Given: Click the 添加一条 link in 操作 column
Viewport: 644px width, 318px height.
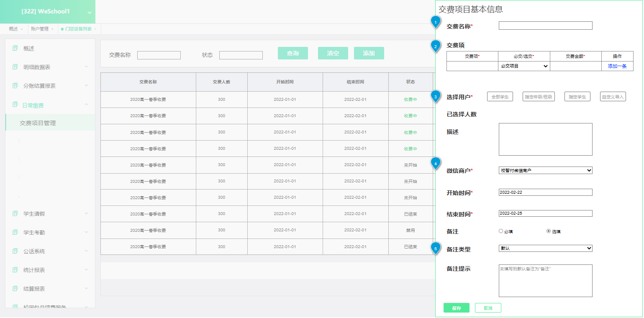Looking at the screenshot, I should click(x=617, y=66).
